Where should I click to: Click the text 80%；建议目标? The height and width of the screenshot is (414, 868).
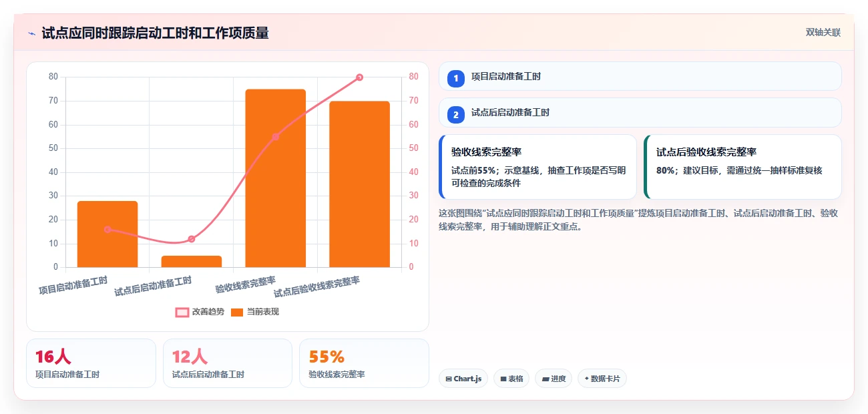point(686,170)
